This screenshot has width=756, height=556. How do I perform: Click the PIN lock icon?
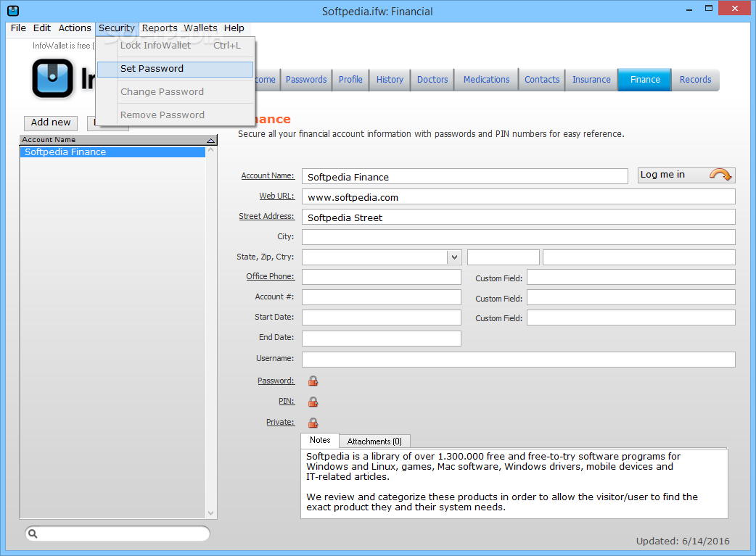coord(313,402)
